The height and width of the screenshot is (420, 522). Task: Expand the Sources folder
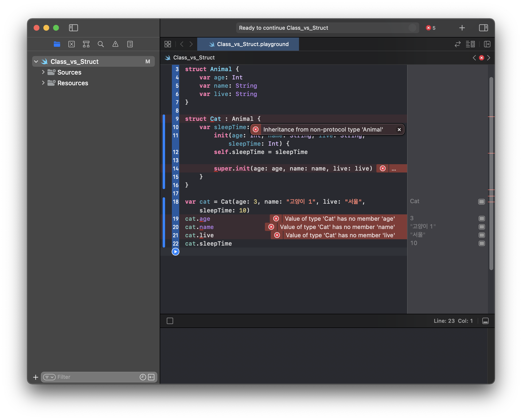[43, 72]
